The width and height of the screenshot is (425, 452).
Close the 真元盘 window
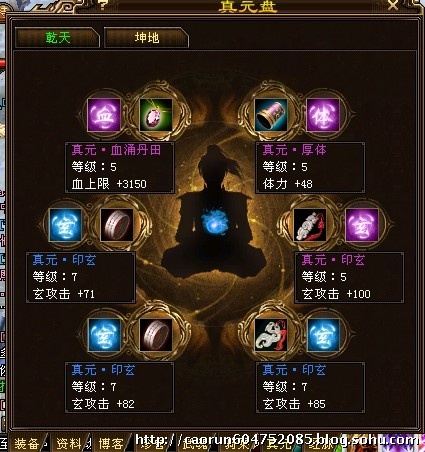click(393, 5)
